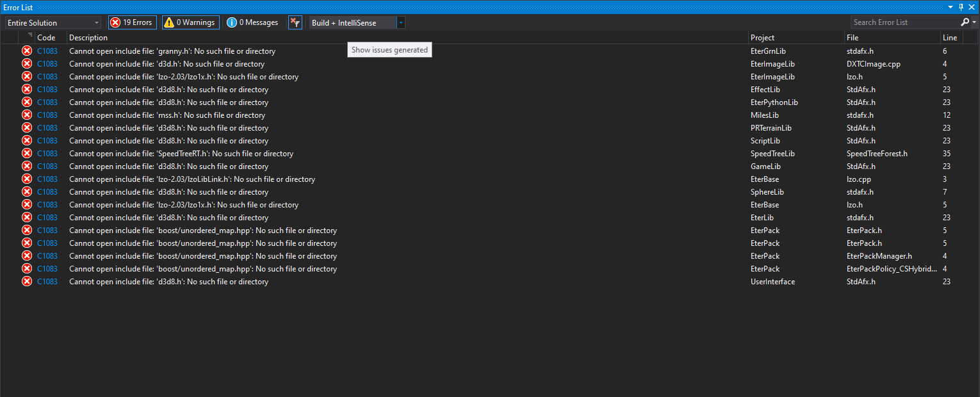Viewport: 980px width, 397px height.
Task: Select the error icon in the SphereLib row
Action: click(27, 191)
